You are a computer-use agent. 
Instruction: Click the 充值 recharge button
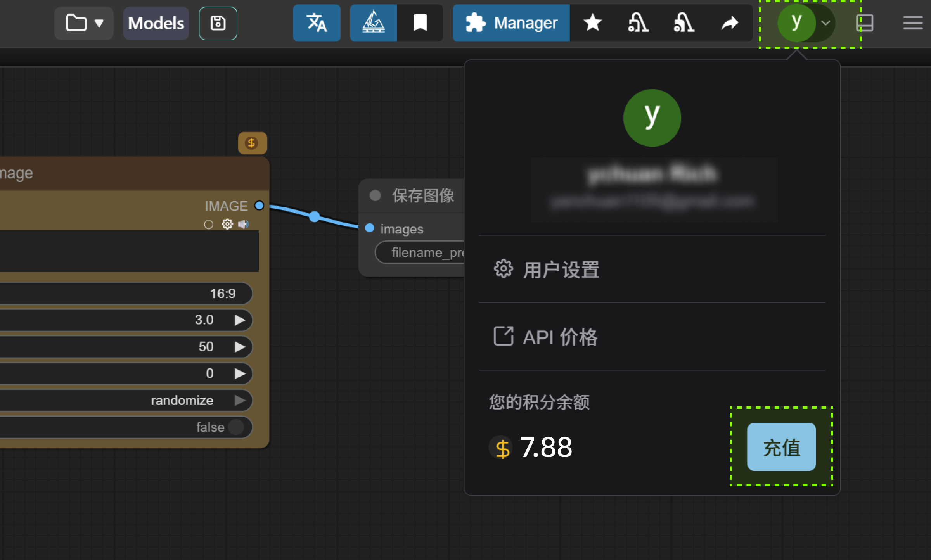781,447
